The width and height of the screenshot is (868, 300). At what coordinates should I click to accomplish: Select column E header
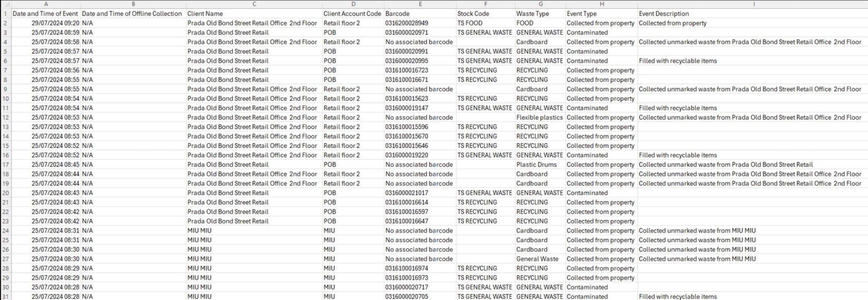tap(420, 4)
